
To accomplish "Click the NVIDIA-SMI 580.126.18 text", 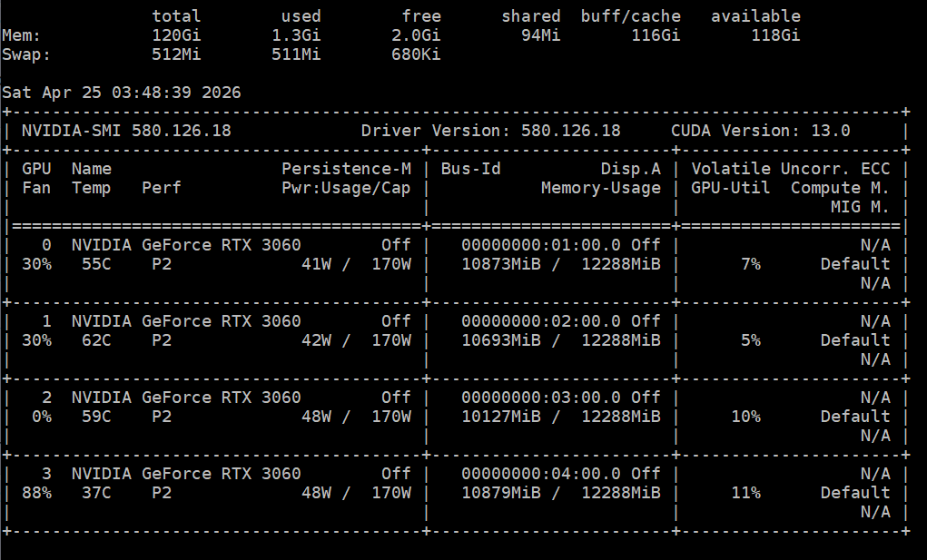I will click(x=126, y=131).
